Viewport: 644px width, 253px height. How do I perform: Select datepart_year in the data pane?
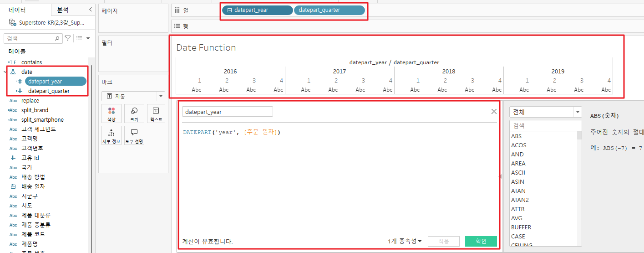tap(55, 82)
